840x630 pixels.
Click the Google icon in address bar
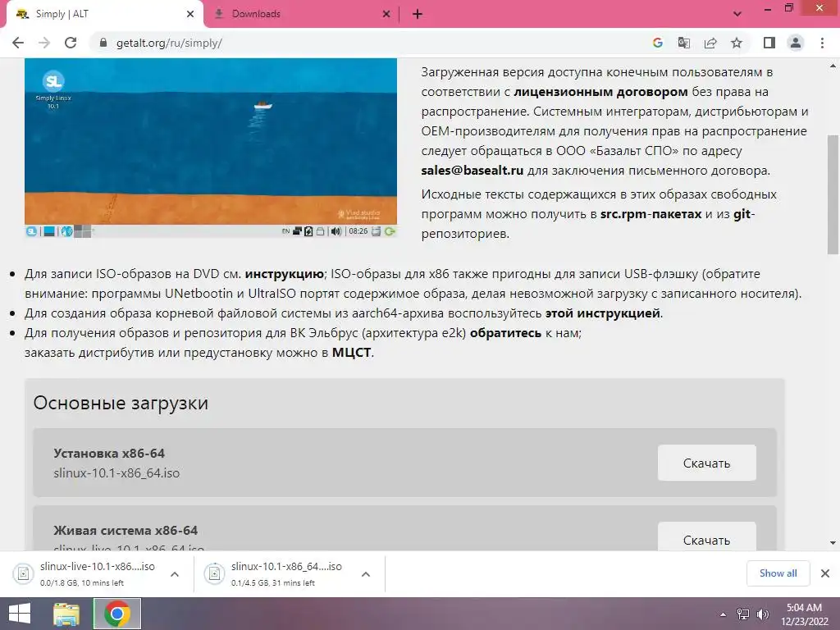pos(658,43)
